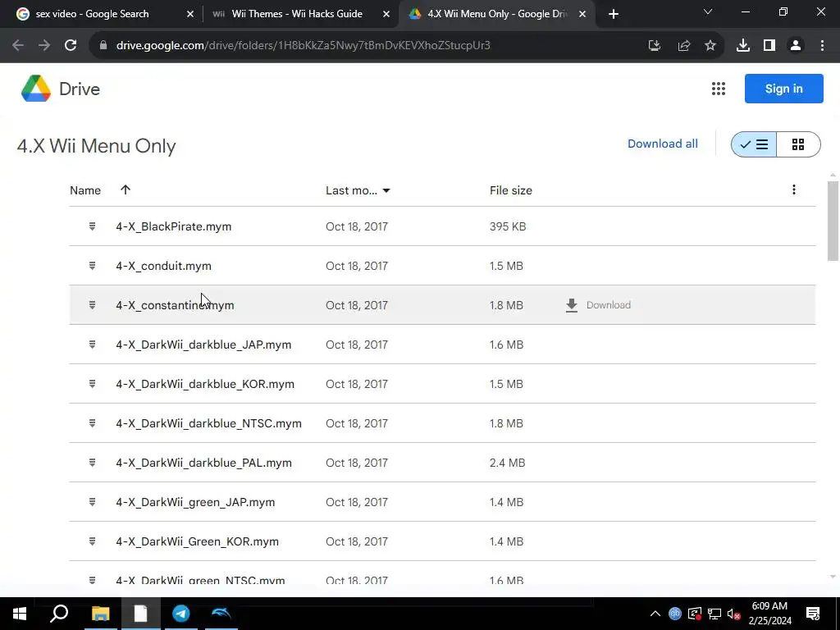Reverse sort direction arrow next to Name

pyautogui.click(x=126, y=189)
